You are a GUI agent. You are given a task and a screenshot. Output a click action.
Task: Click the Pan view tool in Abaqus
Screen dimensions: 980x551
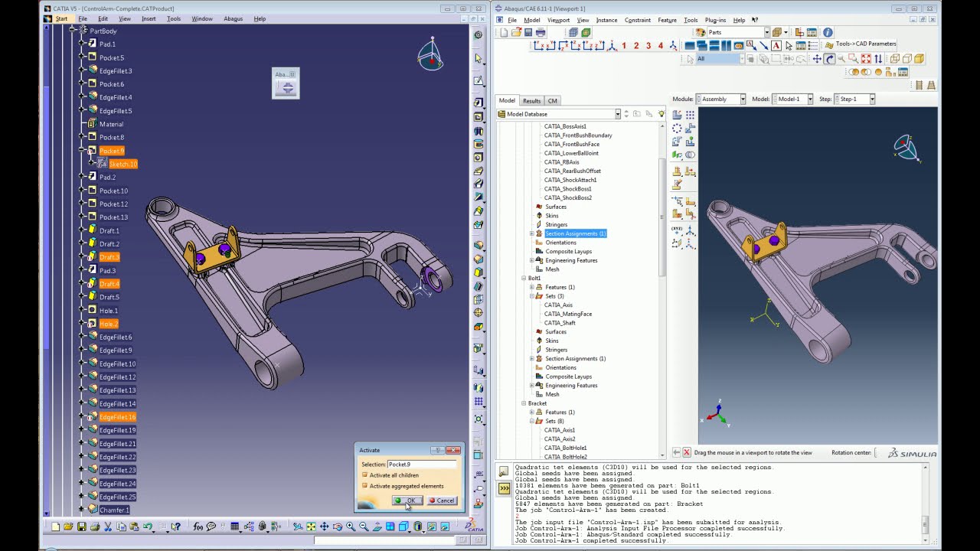tap(817, 59)
